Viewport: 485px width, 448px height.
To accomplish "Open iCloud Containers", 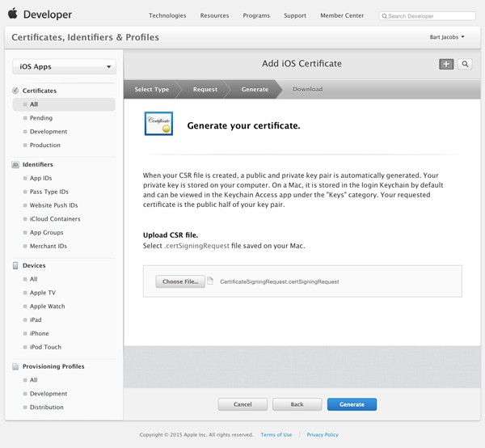I will tap(55, 219).
